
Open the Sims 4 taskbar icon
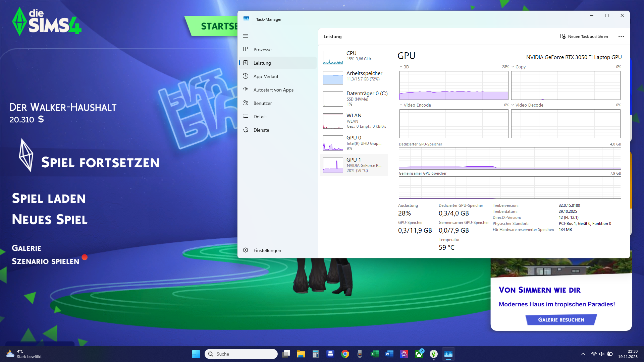click(x=434, y=354)
